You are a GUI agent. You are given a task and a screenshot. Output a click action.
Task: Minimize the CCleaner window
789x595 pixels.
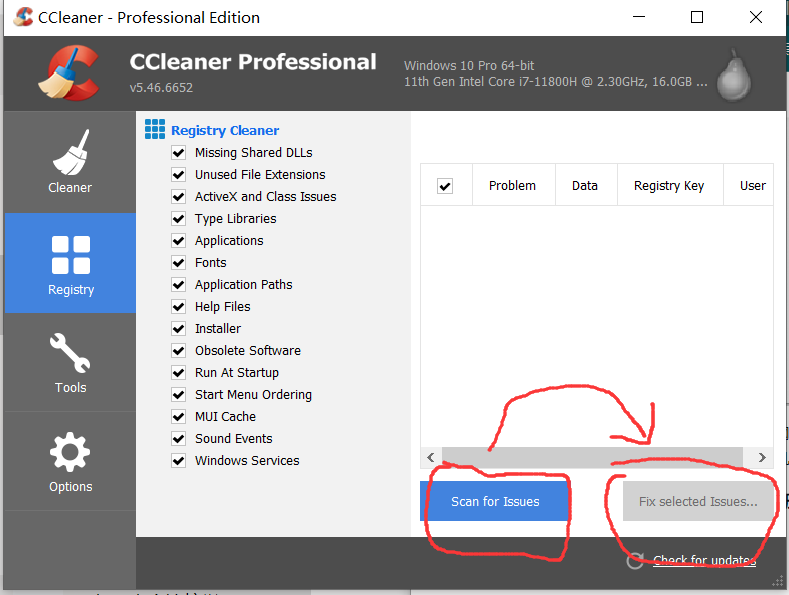coord(639,17)
